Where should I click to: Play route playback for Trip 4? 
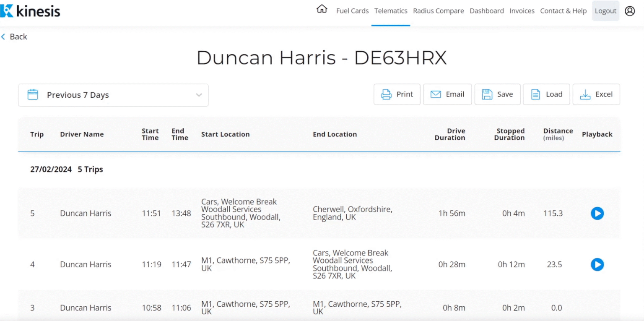pyautogui.click(x=597, y=264)
